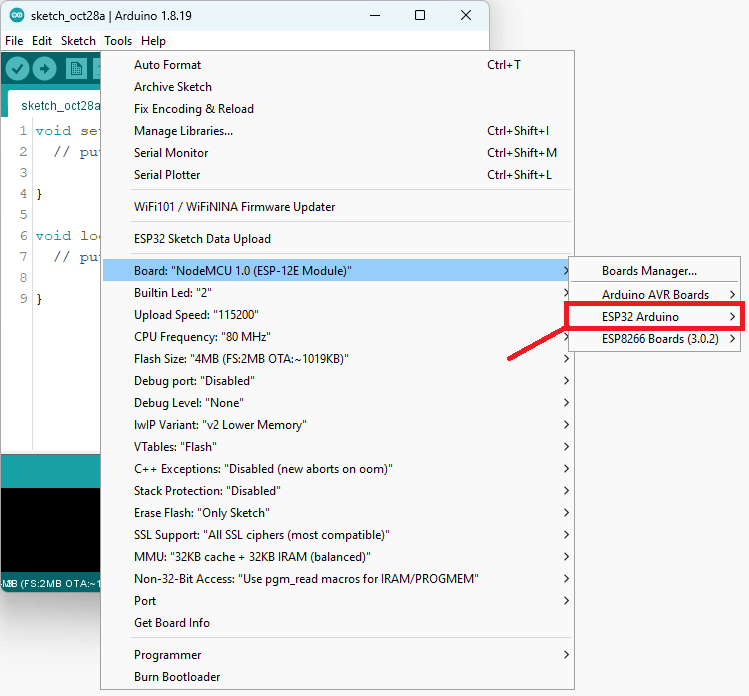Screen dimensions: 749x696
Task: Expand ESP32 Arduino boards submenu
Action: pyautogui.click(x=654, y=316)
